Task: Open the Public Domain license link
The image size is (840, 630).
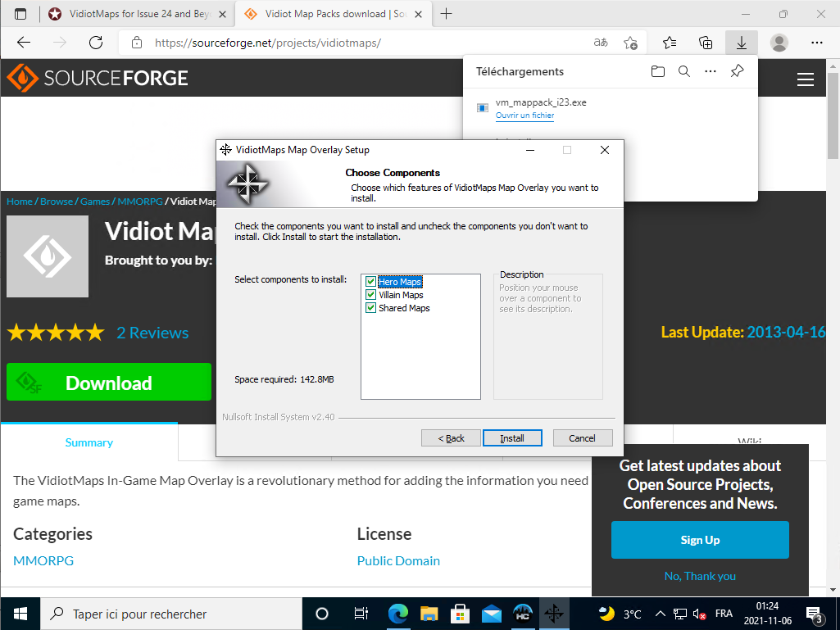Action: 398,561
